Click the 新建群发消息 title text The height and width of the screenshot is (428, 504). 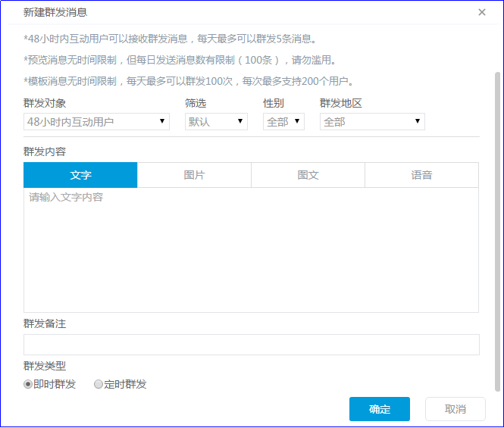pos(55,12)
